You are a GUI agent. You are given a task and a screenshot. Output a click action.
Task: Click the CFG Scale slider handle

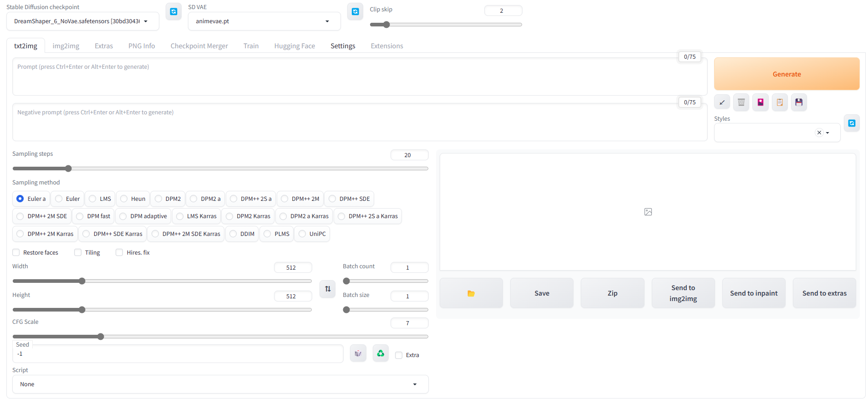coord(101,337)
